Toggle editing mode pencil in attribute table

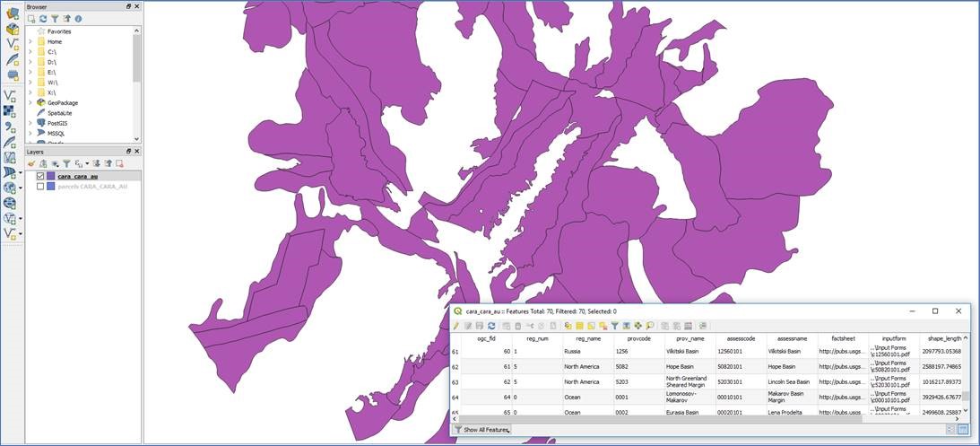[x=455, y=325]
